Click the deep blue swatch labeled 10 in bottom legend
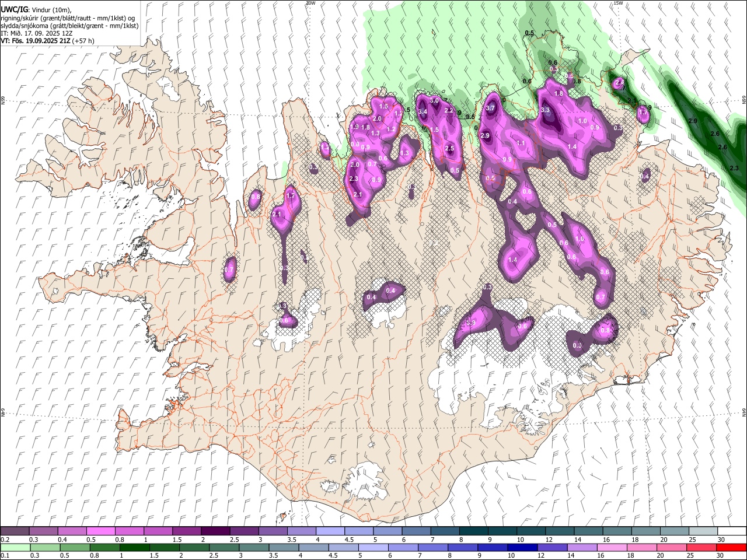This screenshot has width=747, height=560. [522, 547]
